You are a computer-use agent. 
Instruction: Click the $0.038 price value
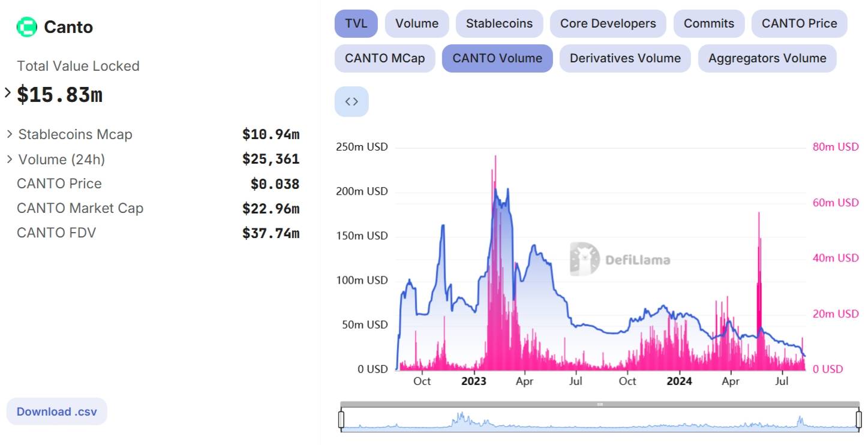coord(275,184)
